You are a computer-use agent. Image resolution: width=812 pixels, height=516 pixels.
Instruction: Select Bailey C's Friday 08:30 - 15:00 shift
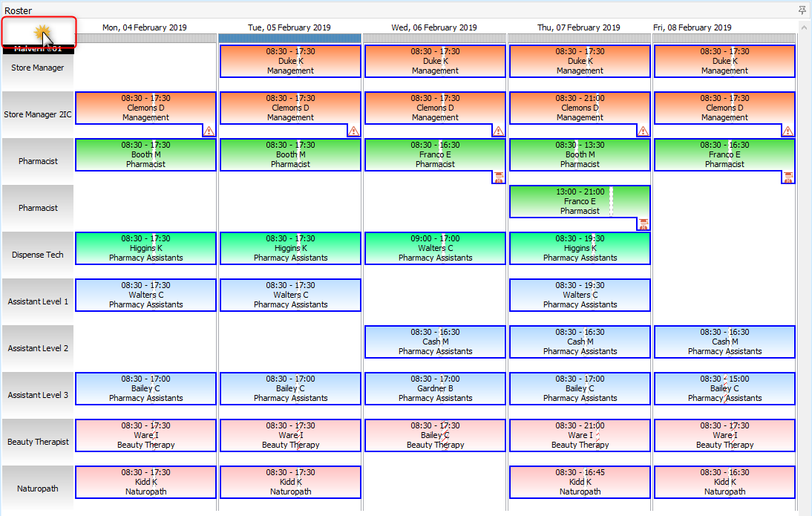724,388
